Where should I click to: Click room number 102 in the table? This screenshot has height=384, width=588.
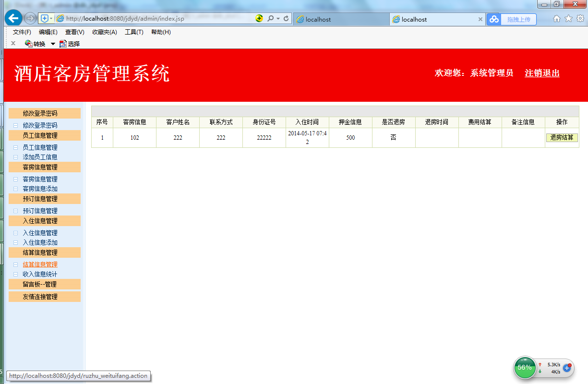pos(134,138)
